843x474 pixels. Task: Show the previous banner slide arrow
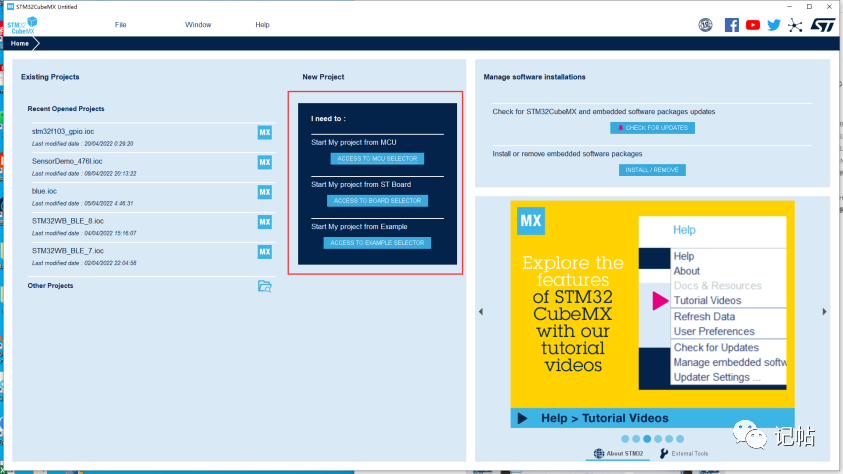coord(481,312)
